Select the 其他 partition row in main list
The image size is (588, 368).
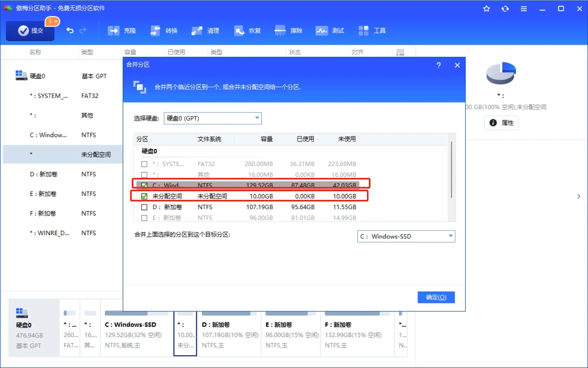pos(63,115)
